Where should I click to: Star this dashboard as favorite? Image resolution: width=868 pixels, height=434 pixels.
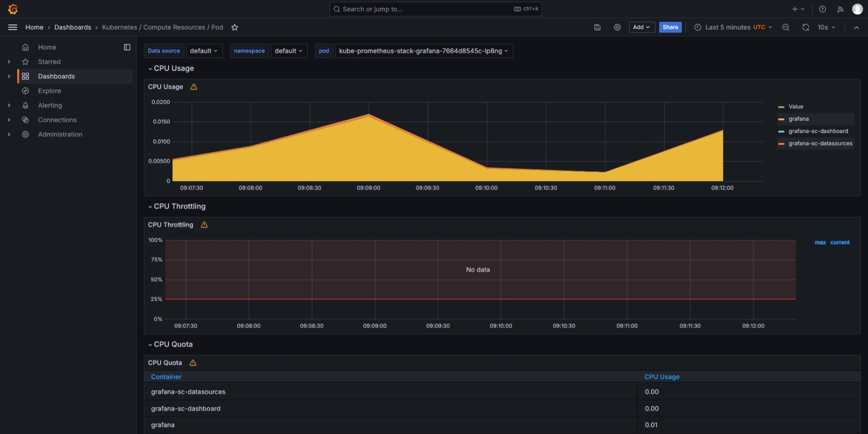[234, 27]
